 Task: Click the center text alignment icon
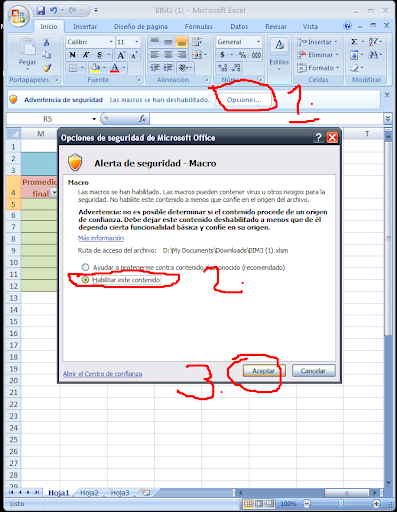pyautogui.click(x=168, y=55)
